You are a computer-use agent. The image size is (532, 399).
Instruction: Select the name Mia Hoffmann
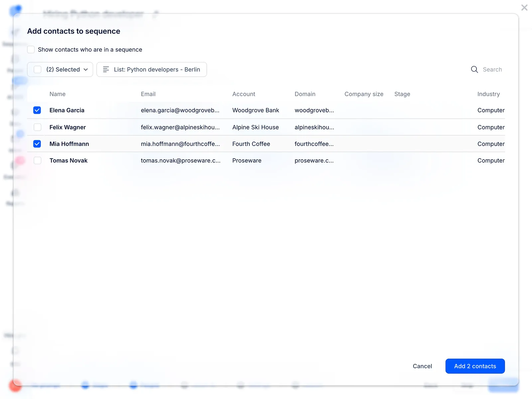click(69, 144)
